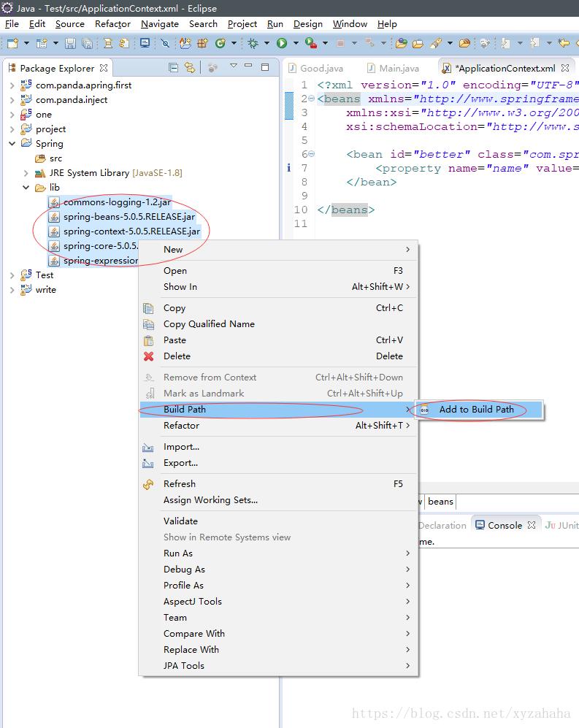Select spring-beans-5.0.5.RELEASE.jar in lib
The image size is (579, 728).
click(x=129, y=217)
